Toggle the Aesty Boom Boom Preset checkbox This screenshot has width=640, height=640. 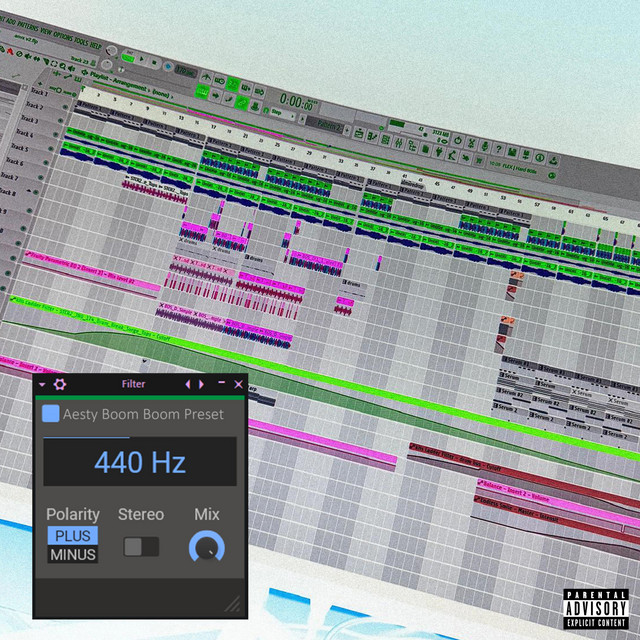coord(51,414)
